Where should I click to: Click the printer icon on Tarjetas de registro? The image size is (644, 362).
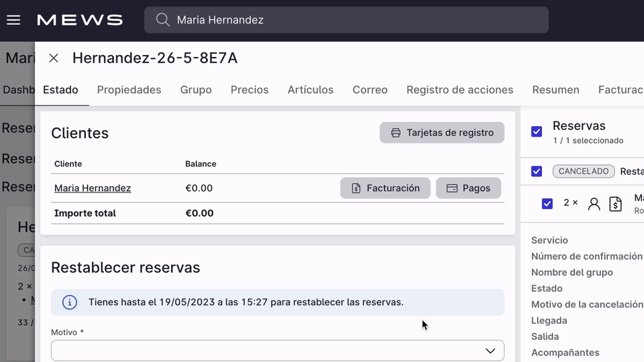click(396, 133)
